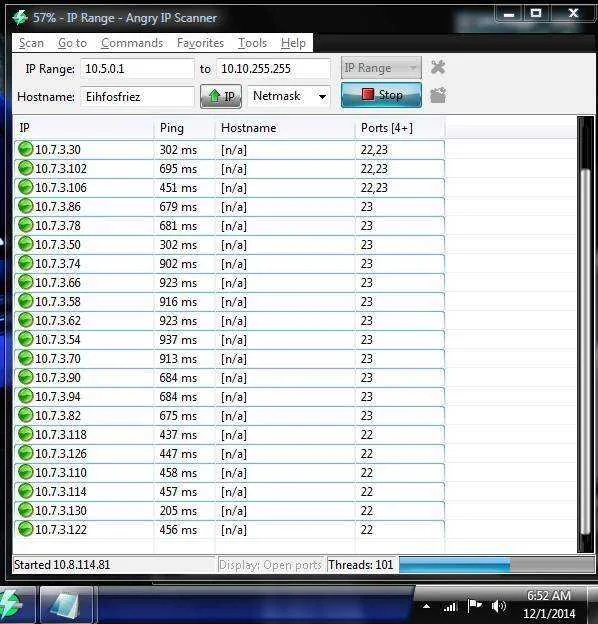Click the green status icon for 10.7.3.66
This screenshot has height=624, width=598.
coord(25,282)
